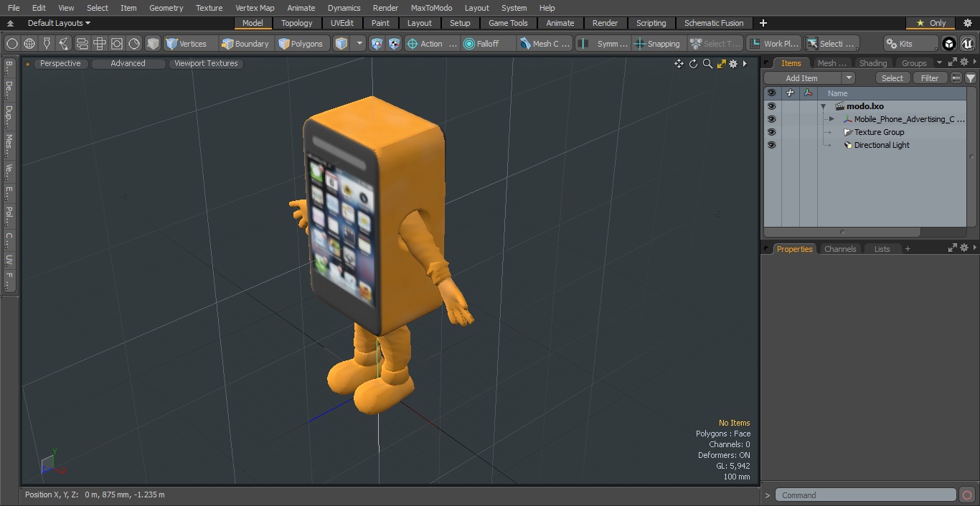
Task: Click the square-with-circle tool icon
Action: coord(116,44)
